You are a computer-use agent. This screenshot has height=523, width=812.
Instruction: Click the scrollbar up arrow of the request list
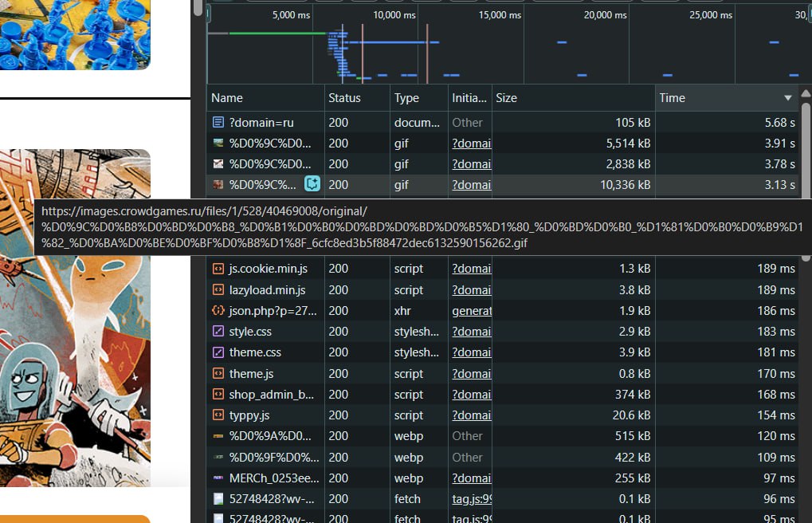click(805, 91)
